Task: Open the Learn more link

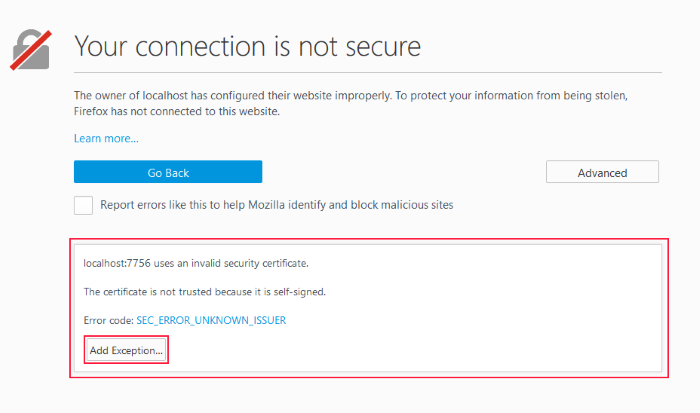Action: 106,138
